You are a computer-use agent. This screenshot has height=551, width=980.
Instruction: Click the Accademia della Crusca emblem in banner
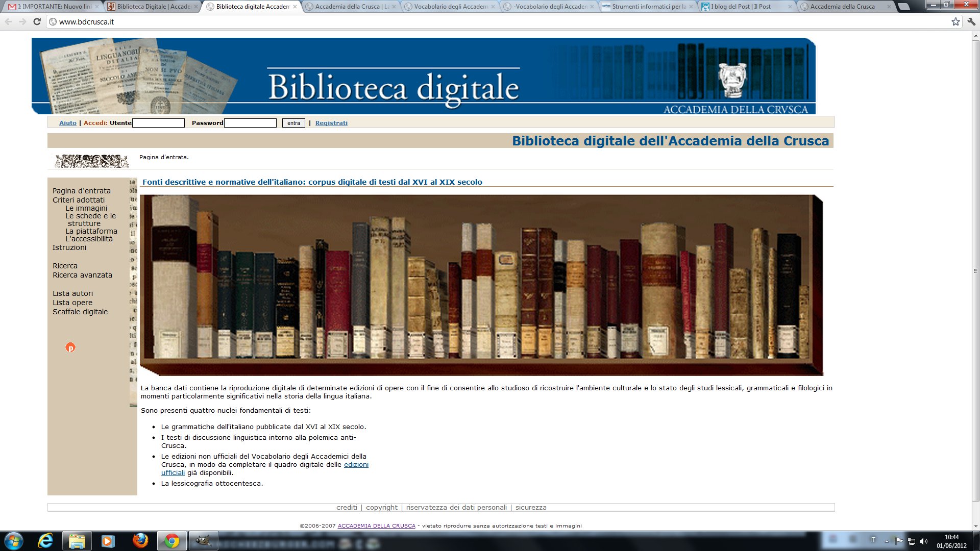click(x=732, y=80)
